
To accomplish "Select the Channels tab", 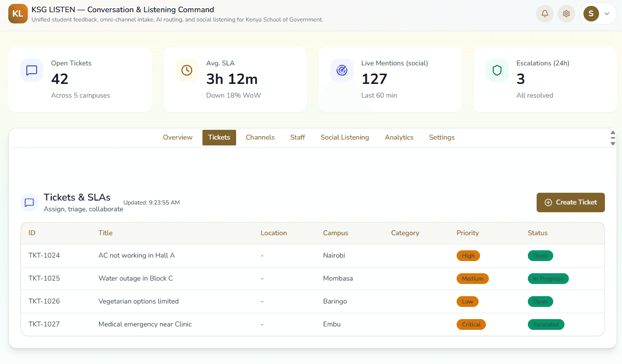I will coord(260,138).
